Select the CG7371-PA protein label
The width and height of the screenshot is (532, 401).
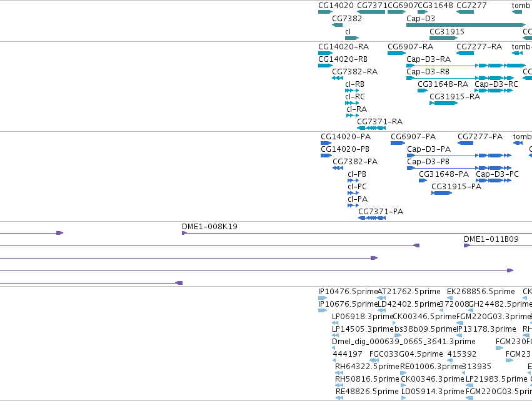point(381,212)
